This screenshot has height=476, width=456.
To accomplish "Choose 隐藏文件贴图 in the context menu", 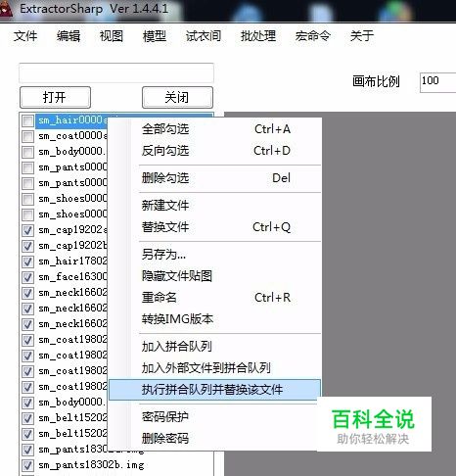I will pyautogui.click(x=214, y=276).
